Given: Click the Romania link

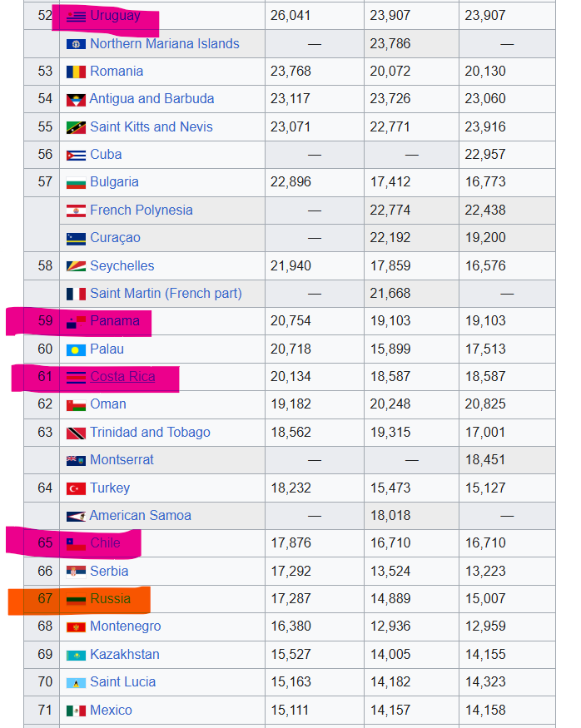Looking at the screenshot, I should (116, 71).
